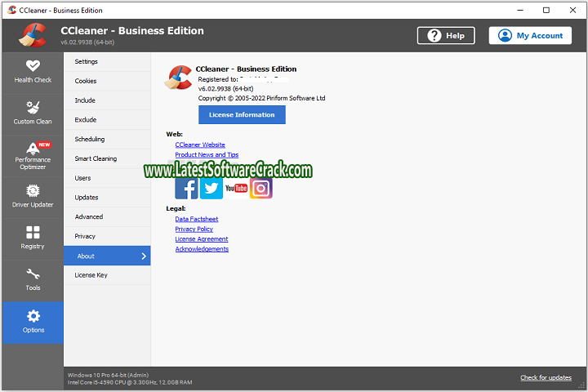
Task: Open the Acknowledgements link
Action: point(202,249)
